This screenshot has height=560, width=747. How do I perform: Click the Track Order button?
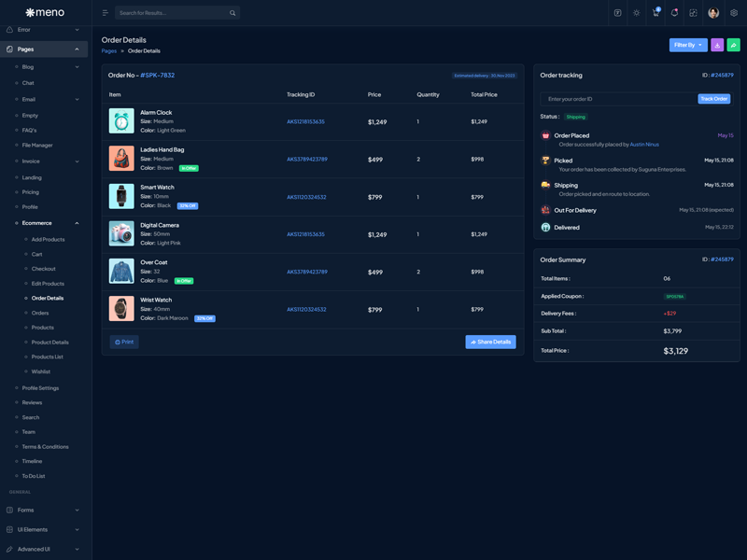[x=714, y=99]
